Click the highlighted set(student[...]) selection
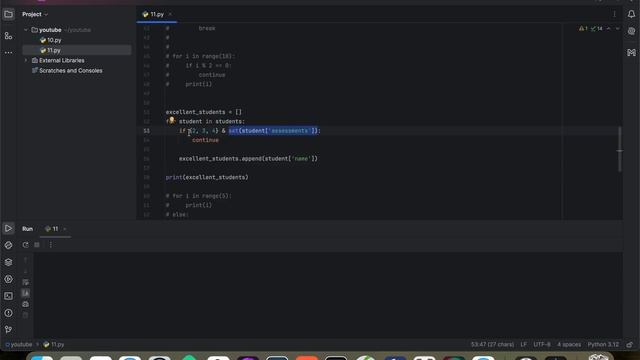Viewport: 640px width, 360px height. (x=273, y=131)
